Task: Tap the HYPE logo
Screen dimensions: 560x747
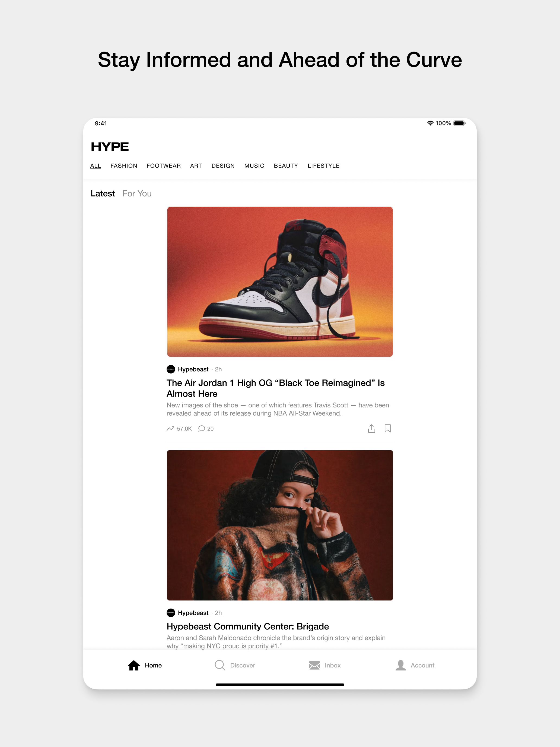Action: pos(110,147)
